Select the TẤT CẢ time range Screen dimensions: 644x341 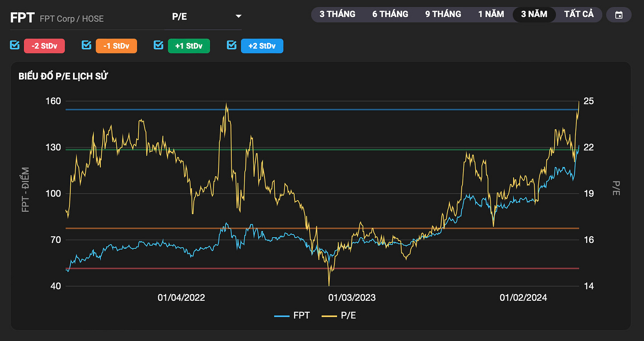(579, 14)
